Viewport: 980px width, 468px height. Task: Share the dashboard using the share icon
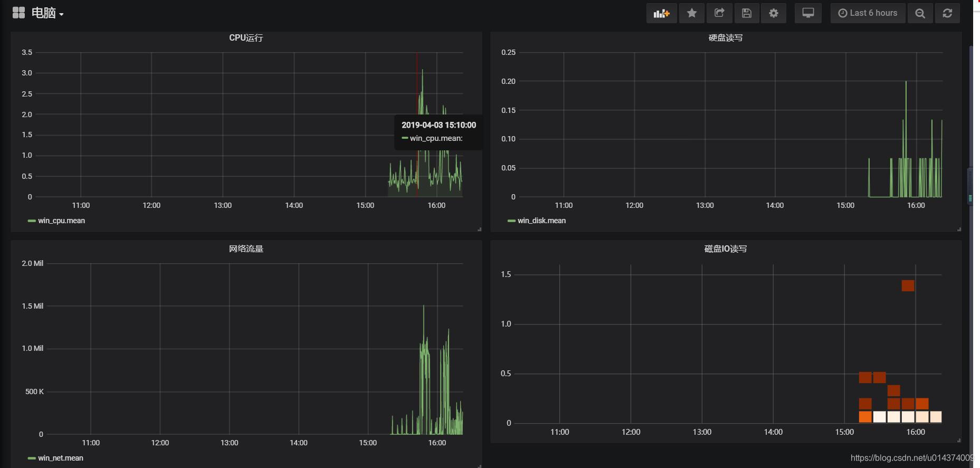click(719, 13)
